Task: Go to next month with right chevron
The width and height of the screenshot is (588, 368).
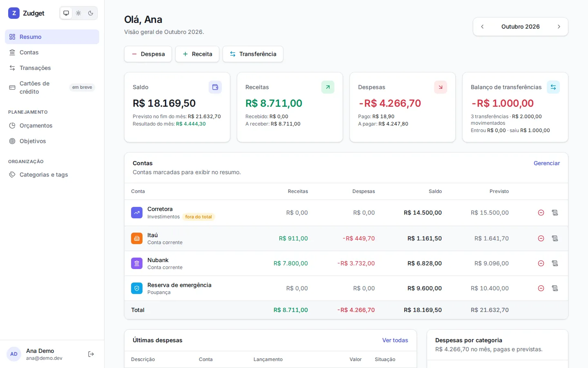Action: point(559,27)
